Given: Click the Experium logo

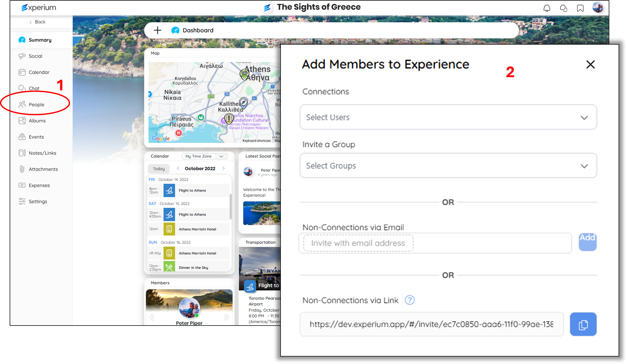Looking at the screenshot, I should click(39, 7).
